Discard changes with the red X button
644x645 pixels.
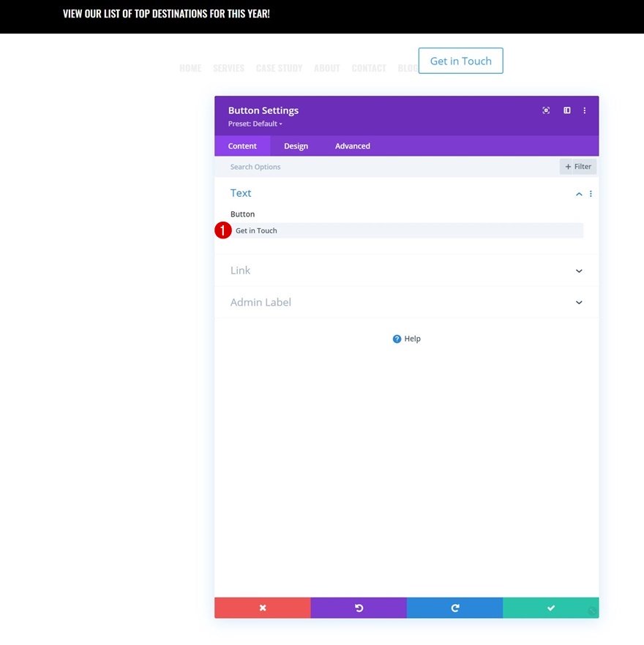(262, 608)
